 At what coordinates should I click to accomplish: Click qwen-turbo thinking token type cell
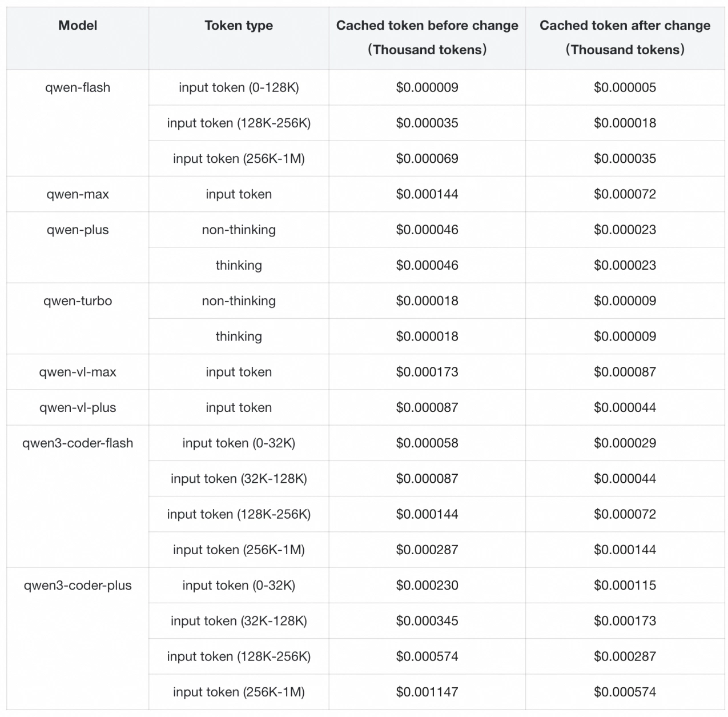pyautogui.click(x=239, y=337)
